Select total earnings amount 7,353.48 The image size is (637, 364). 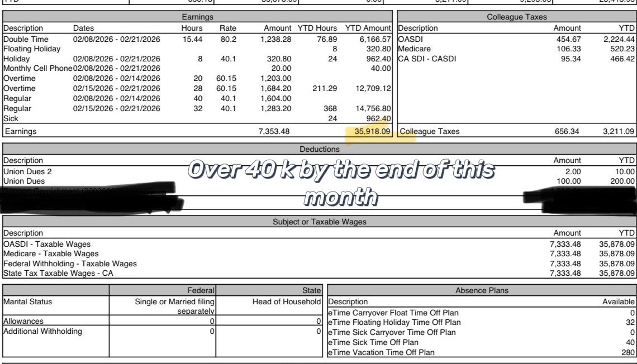pos(274,132)
